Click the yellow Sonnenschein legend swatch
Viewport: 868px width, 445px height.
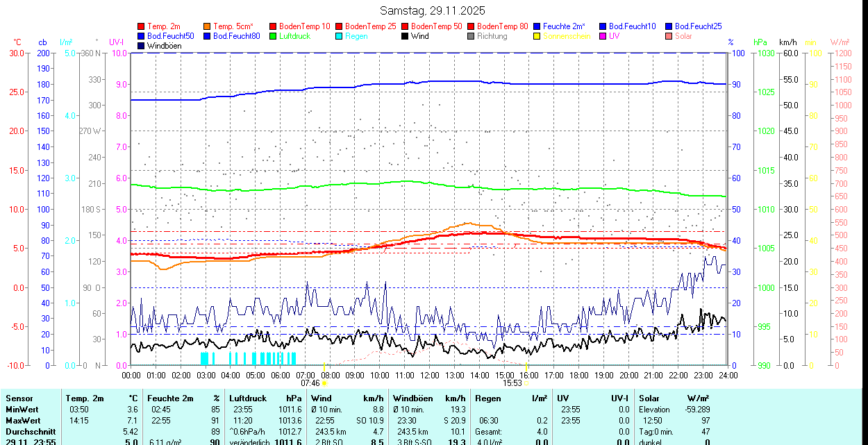point(537,36)
